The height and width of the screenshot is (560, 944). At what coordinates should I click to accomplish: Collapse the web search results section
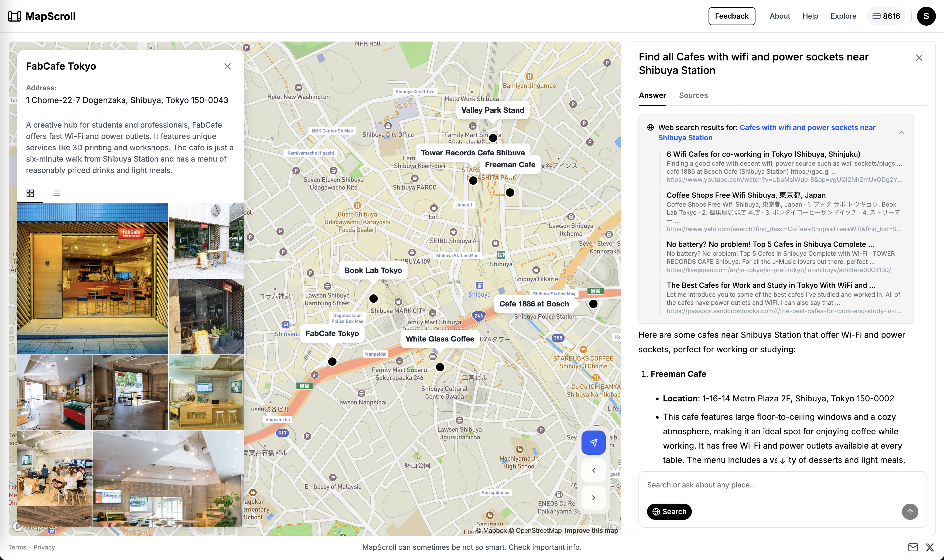click(901, 132)
